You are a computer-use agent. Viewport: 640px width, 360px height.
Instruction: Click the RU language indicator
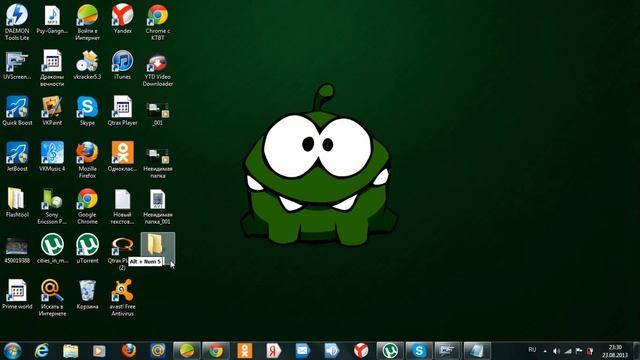pos(532,350)
